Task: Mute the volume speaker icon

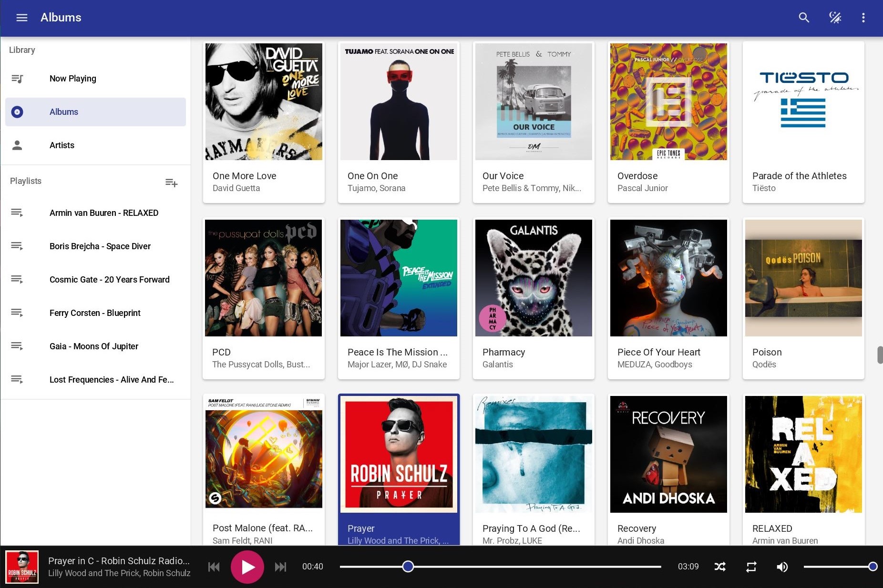Action: [x=782, y=567]
